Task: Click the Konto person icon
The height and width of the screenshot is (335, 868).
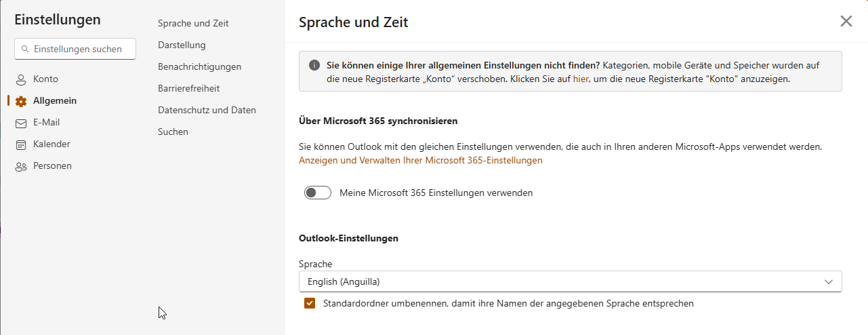Action: click(21, 79)
